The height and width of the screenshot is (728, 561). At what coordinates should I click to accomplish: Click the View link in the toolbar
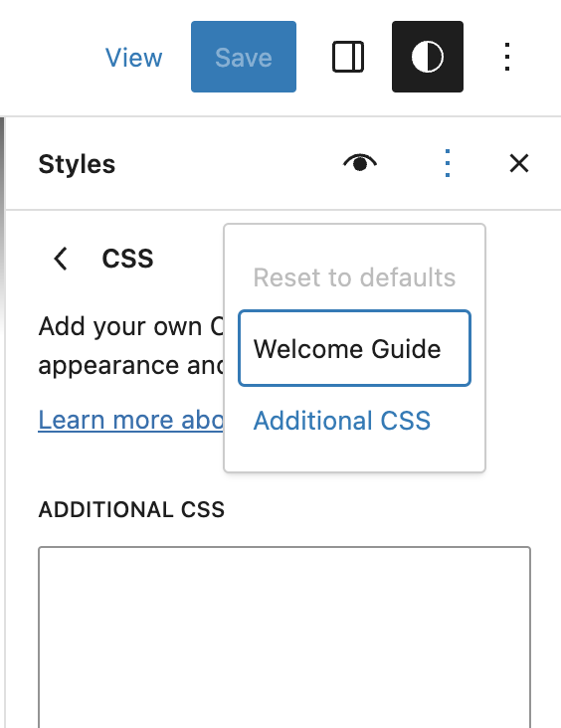click(133, 58)
